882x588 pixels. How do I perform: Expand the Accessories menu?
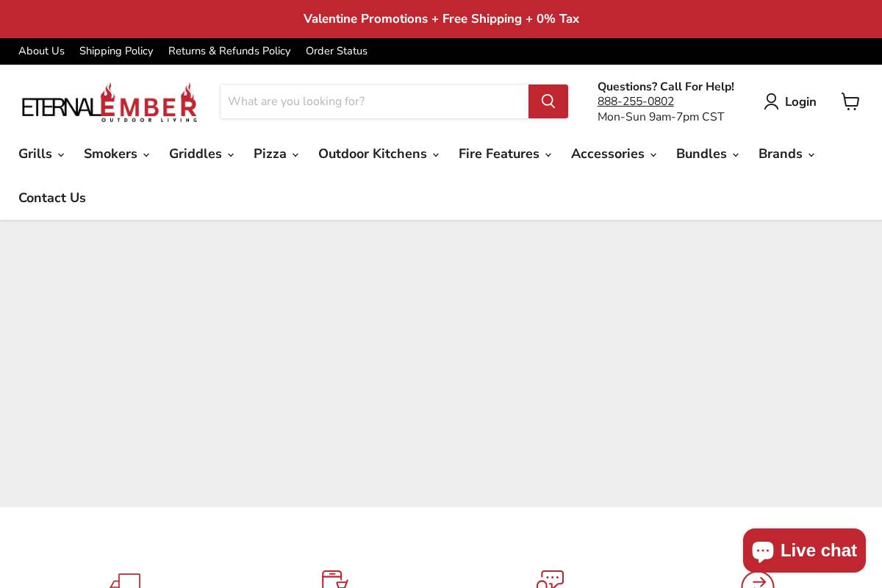(x=614, y=154)
